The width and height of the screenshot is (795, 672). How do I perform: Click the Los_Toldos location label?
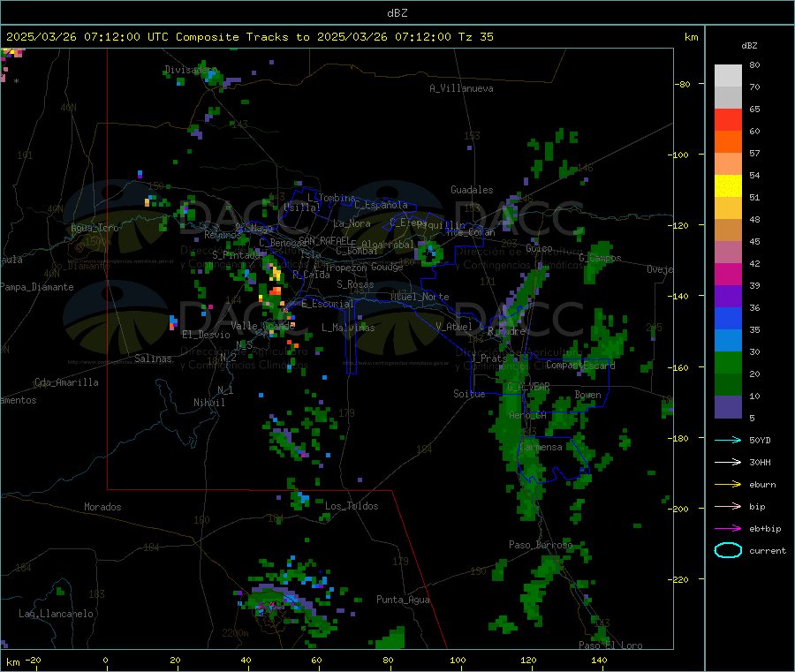click(x=352, y=506)
